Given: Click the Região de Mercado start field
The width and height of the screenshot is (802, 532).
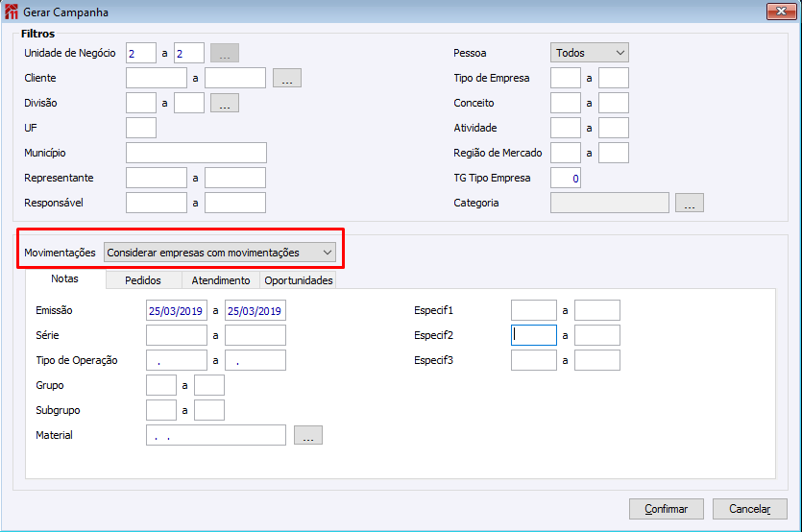Looking at the screenshot, I should (566, 153).
